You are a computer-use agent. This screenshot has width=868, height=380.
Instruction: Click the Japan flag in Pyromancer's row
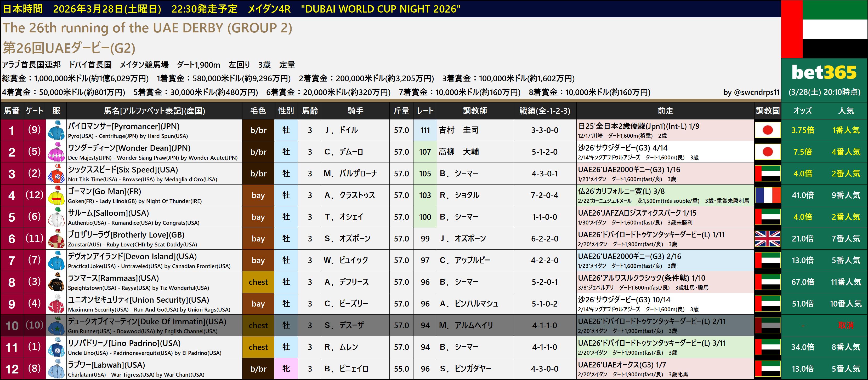767,130
